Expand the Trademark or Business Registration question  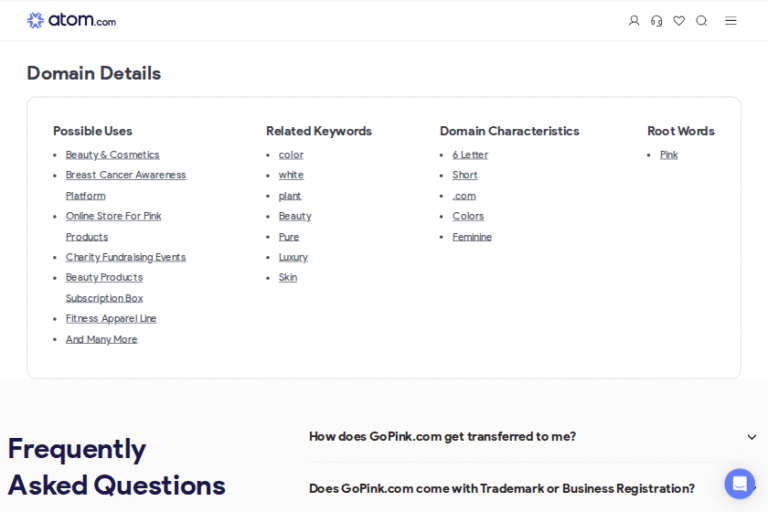[x=501, y=488]
